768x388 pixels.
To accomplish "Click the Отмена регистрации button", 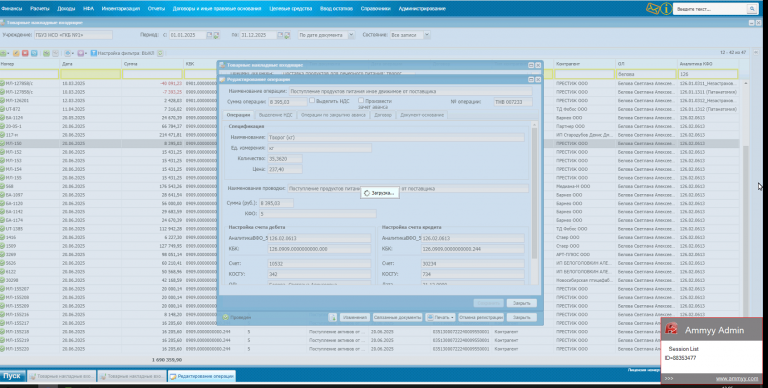I will [481, 317].
